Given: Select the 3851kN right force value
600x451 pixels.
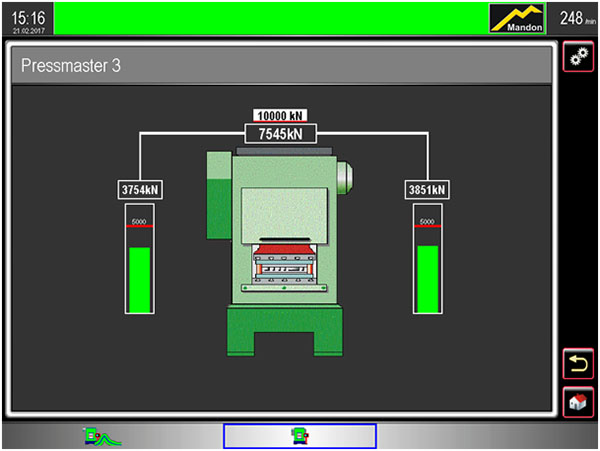Looking at the screenshot, I should (x=427, y=189).
